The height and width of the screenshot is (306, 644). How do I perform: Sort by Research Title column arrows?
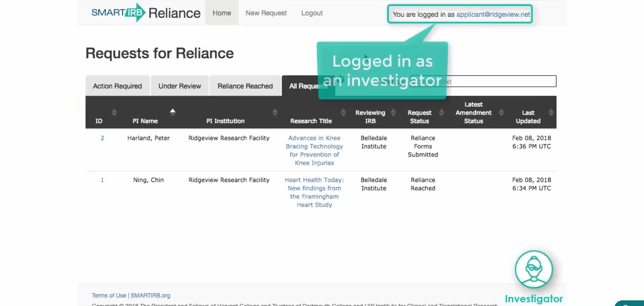click(343, 113)
